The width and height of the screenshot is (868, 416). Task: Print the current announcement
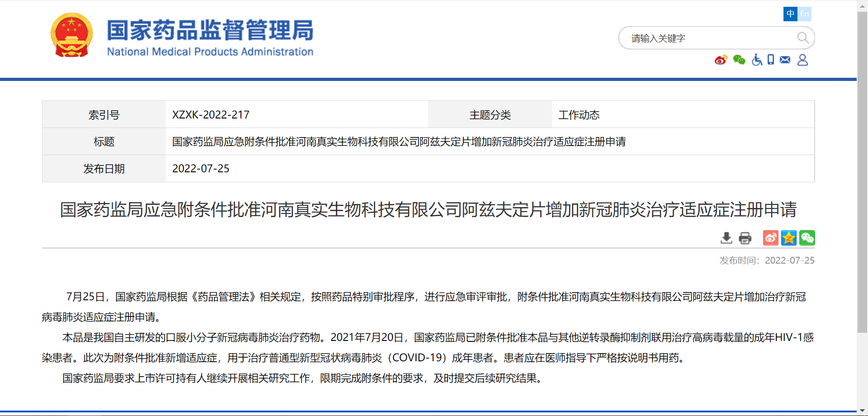point(745,238)
